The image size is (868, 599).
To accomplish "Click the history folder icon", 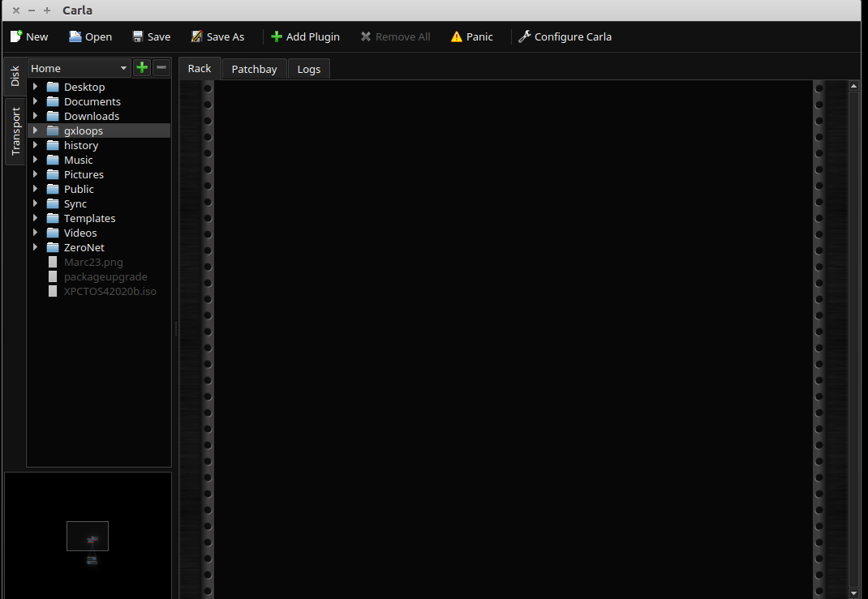I will point(53,145).
